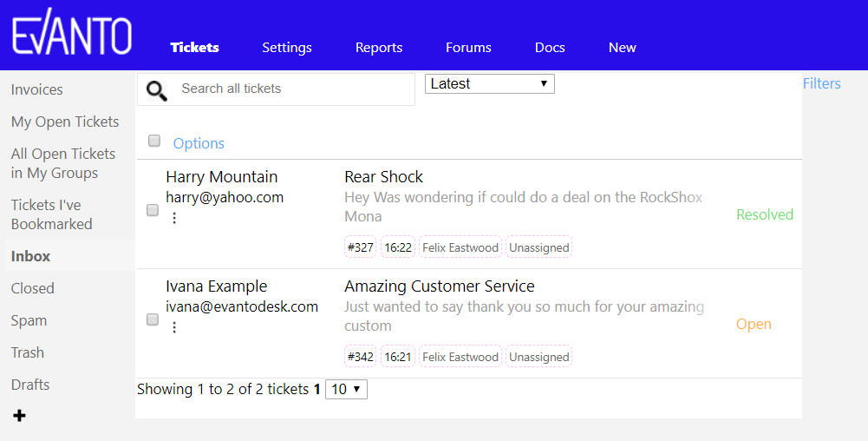Image resolution: width=868 pixels, height=441 pixels.
Task: Toggle the select-all checkbox beside Options
Action: (154, 141)
